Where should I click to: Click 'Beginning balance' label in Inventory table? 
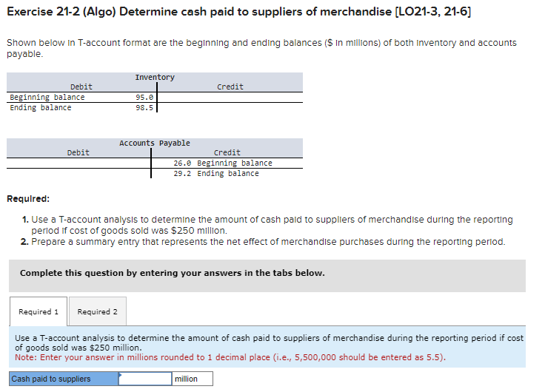47,97
